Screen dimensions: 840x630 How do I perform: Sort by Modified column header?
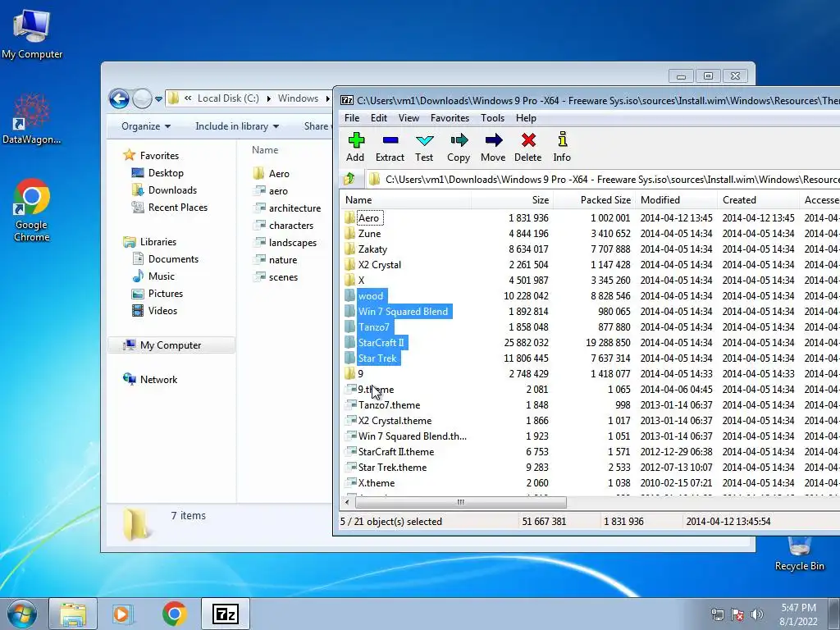click(x=677, y=200)
